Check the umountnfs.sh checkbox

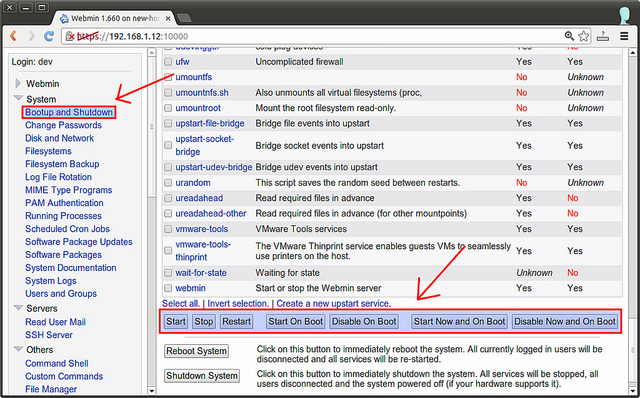pyautogui.click(x=168, y=93)
